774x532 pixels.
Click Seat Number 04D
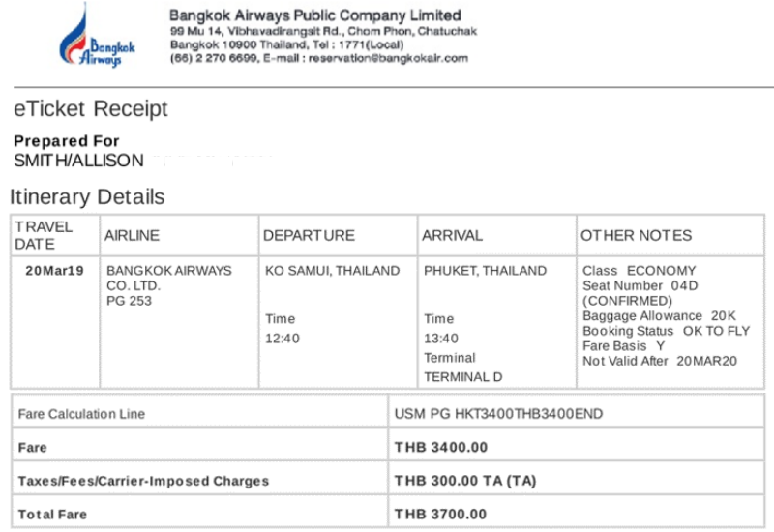[x=640, y=285]
